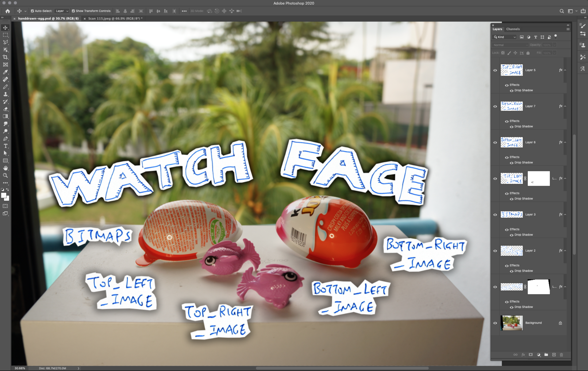Collapse effects list for Layer 3

tap(565, 215)
